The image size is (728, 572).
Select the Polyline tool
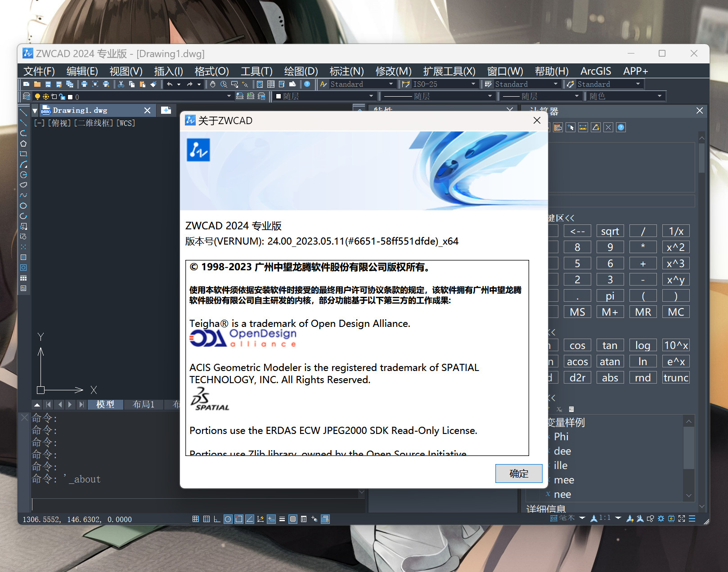pyautogui.click(x=23, y=133)
